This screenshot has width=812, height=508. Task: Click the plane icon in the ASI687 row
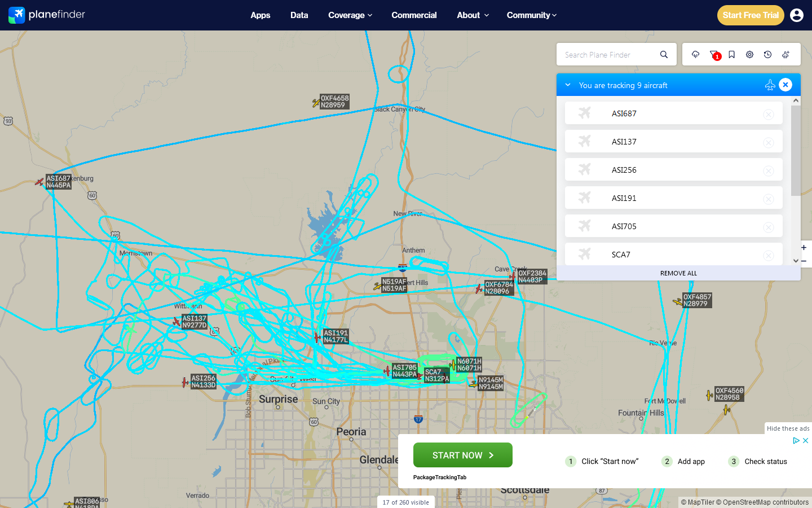[585, 113]
